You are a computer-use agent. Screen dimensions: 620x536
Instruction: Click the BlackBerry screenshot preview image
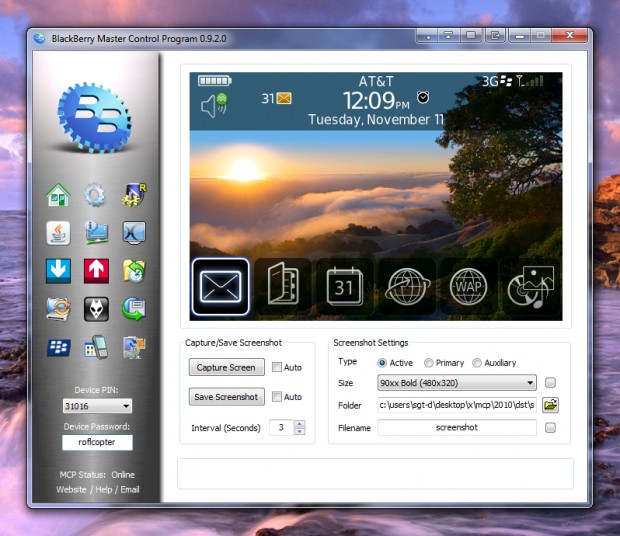tap(376, 196)
